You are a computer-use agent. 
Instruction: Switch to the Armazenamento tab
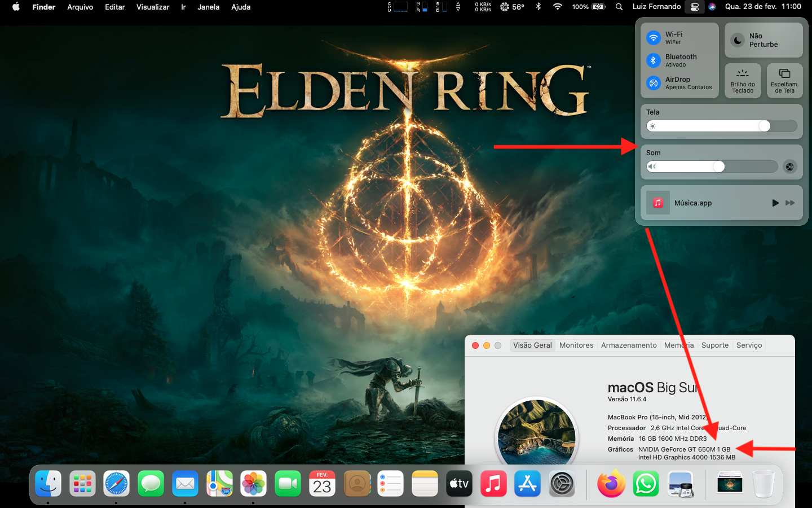629,345
